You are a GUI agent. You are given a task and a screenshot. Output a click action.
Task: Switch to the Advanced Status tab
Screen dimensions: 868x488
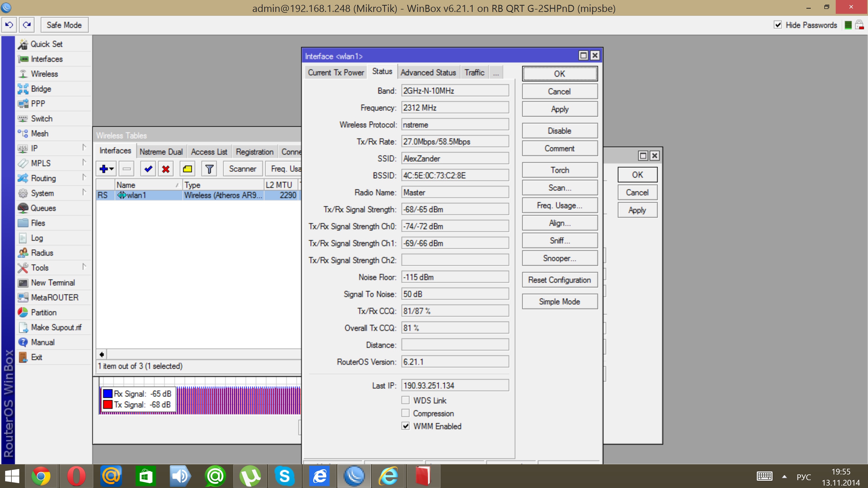click(x=428, y=73)
